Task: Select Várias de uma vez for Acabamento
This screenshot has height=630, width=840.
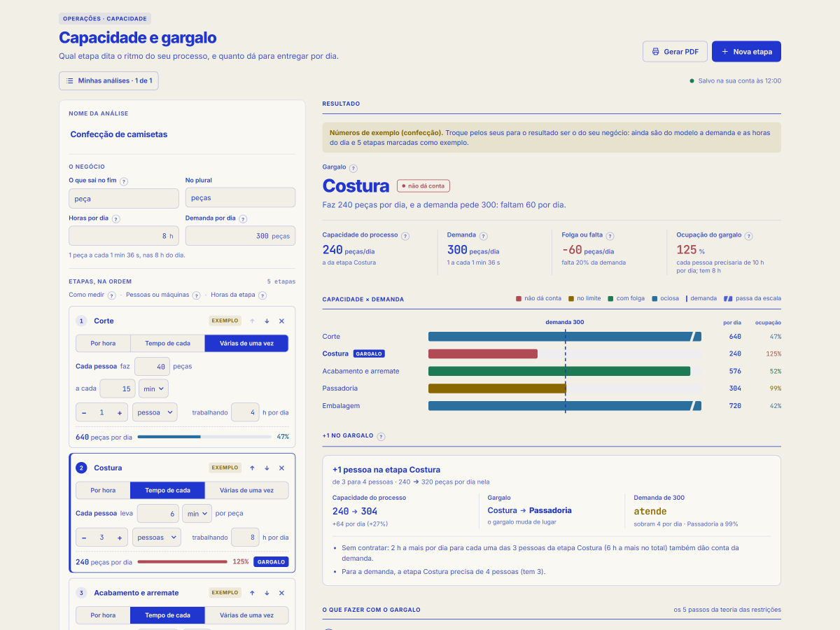Action: tap(246, 615)
